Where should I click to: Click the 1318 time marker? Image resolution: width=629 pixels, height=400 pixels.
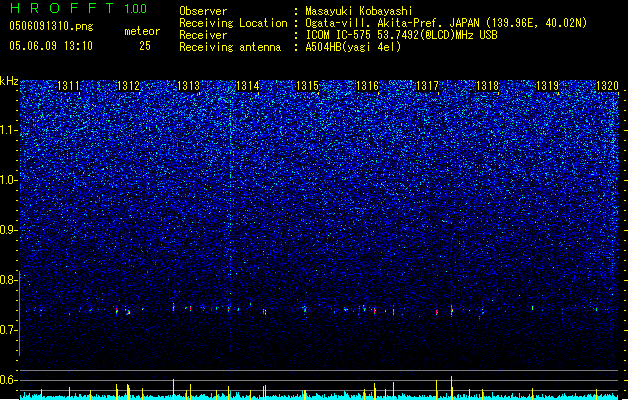click(487, 86)
